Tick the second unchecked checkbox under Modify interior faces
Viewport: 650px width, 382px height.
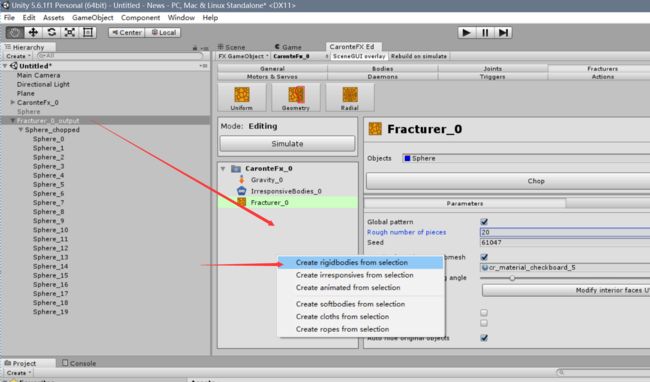(484, 323)
